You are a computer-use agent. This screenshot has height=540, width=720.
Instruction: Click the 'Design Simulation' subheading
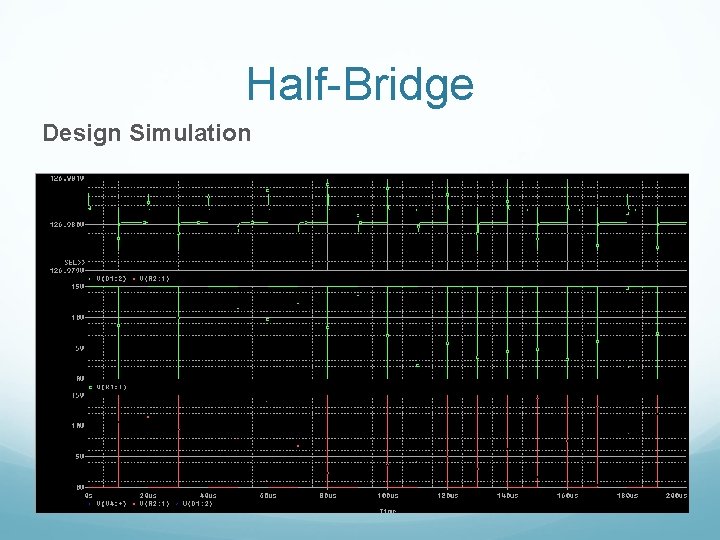tap(147, 133)
